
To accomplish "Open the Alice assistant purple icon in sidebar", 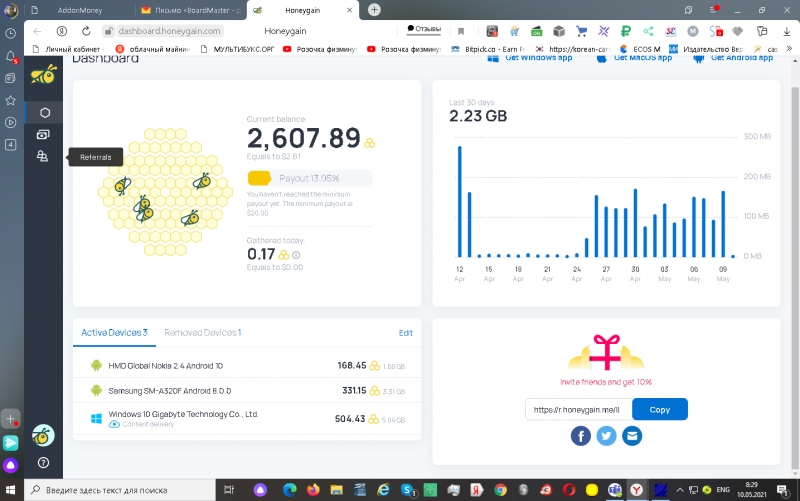I will (10, 465).
